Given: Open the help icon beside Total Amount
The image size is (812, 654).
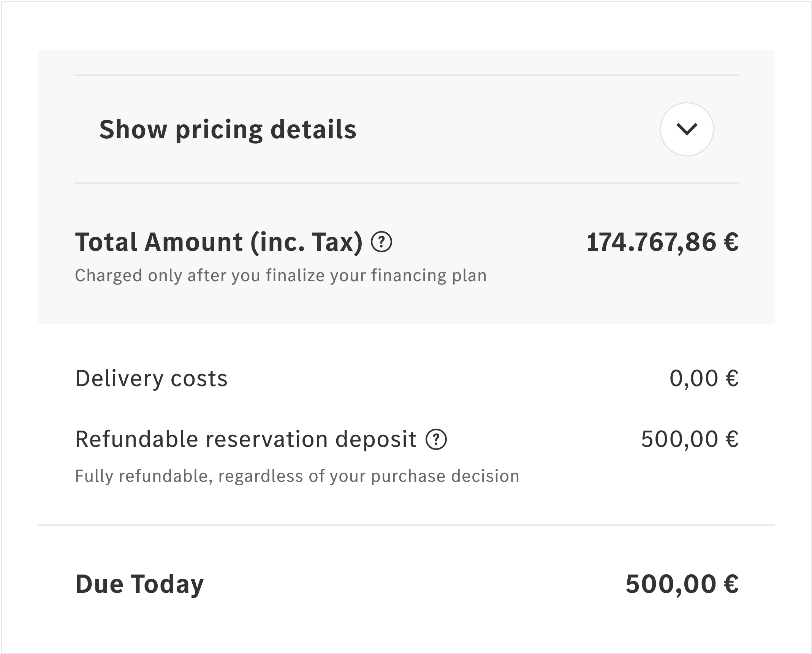Looking at the screenshot, I should point(381,242).
